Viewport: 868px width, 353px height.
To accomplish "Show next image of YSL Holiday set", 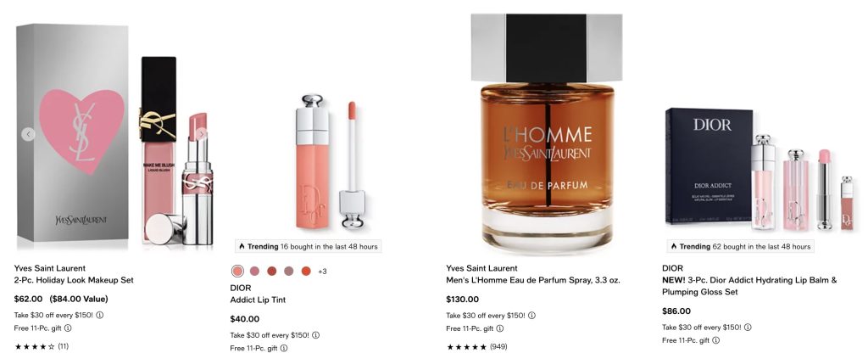I will [x=202, y=134].
